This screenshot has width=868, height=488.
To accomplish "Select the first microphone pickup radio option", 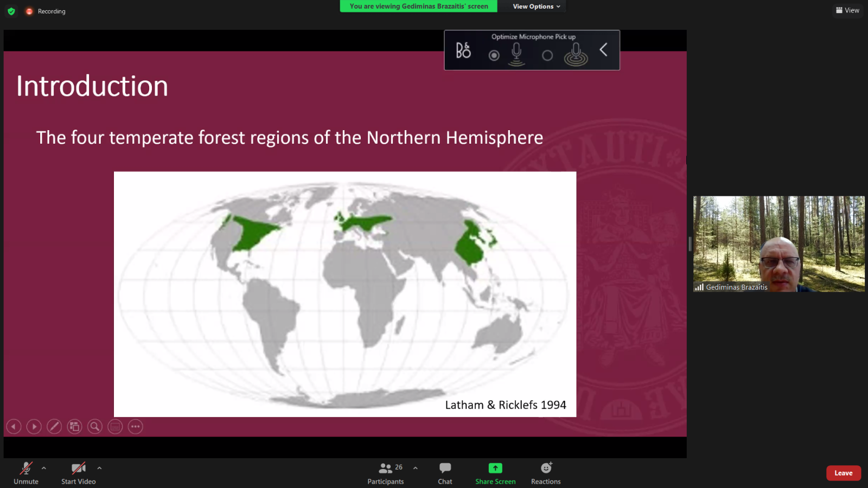I will click(x=494, y=55).
